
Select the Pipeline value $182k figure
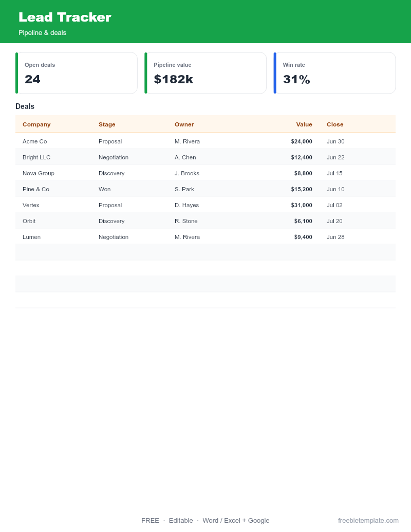(173, 79)
